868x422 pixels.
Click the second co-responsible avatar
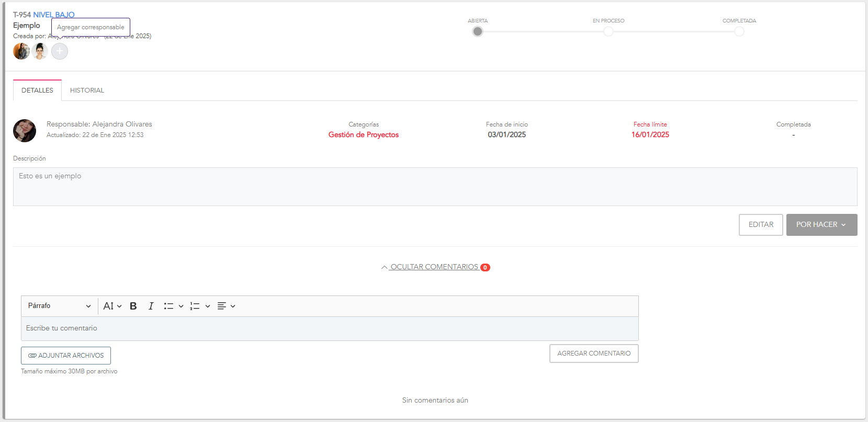point(40,51)
